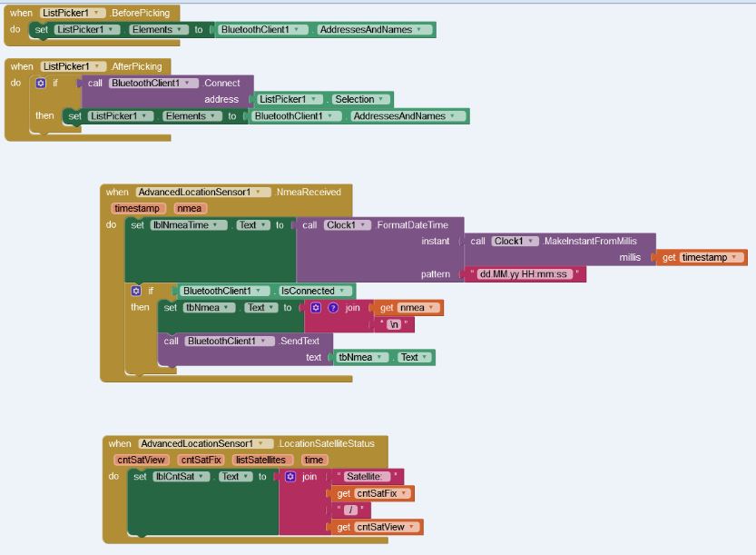This screenshot has height=555, width=756.
Task: Open the gear icon on the Satellite join block
Action: (290, 476)
